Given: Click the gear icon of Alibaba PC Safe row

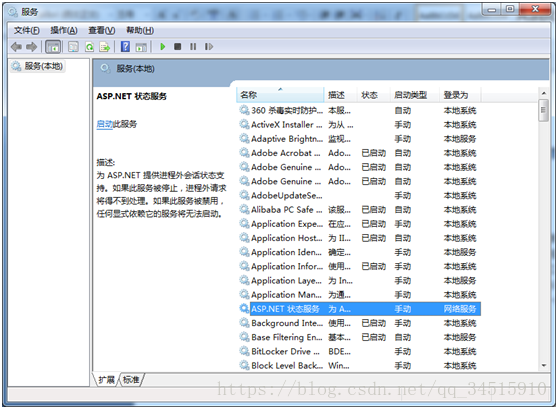Looking at the screenshot, I should pyautogui.click(x=244, y=209).
